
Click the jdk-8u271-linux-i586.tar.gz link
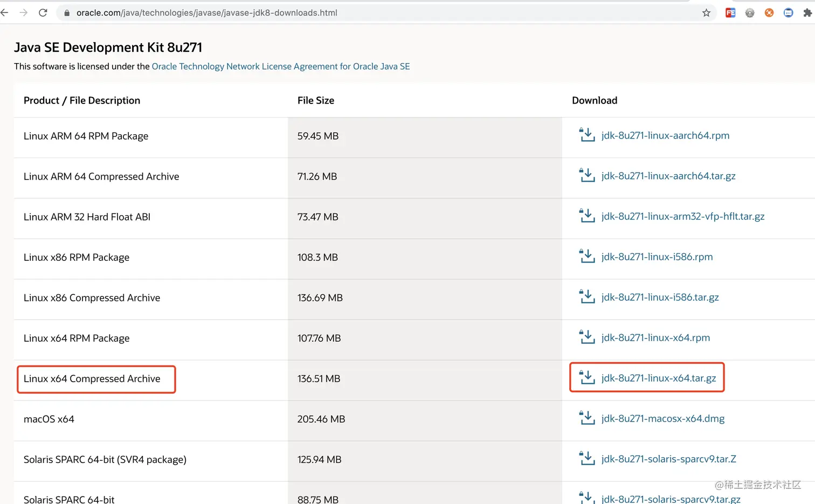tap(660, 297)
